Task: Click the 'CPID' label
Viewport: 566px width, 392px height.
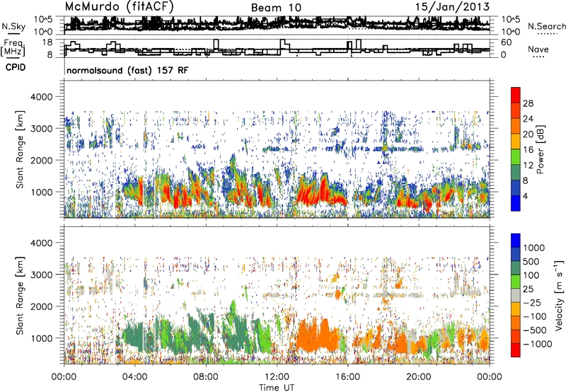Action: pyautogui.click(x=16, y=67)
